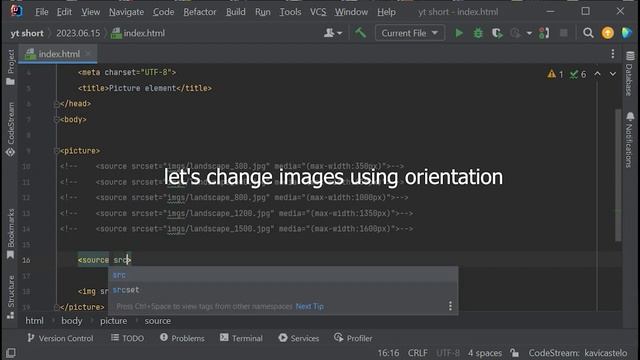640x360 pixels.
Task: Debug the current file with bug icon
Action: (x=478, y=33)
